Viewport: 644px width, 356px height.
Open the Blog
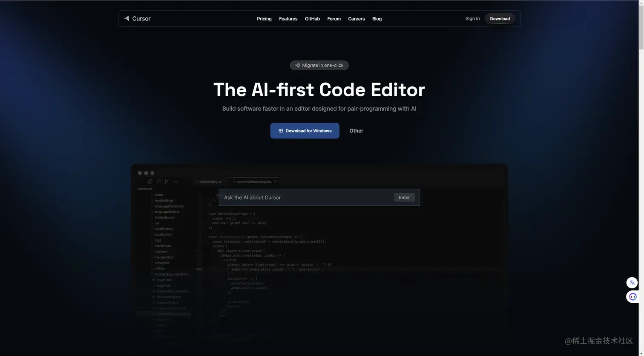tap(377, 19)
